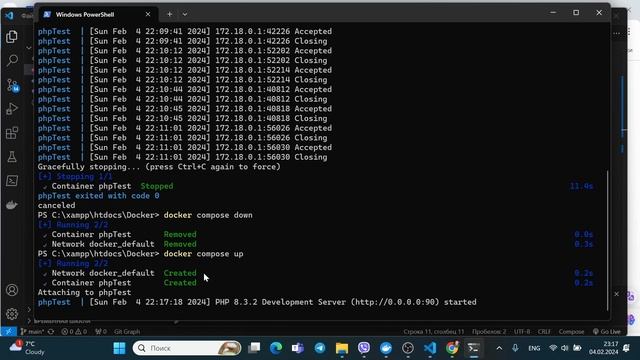Open the terminal-like activity bar icon
This screenshot has width=640, height=360.
pyautogui.click(x=12, y=181)
